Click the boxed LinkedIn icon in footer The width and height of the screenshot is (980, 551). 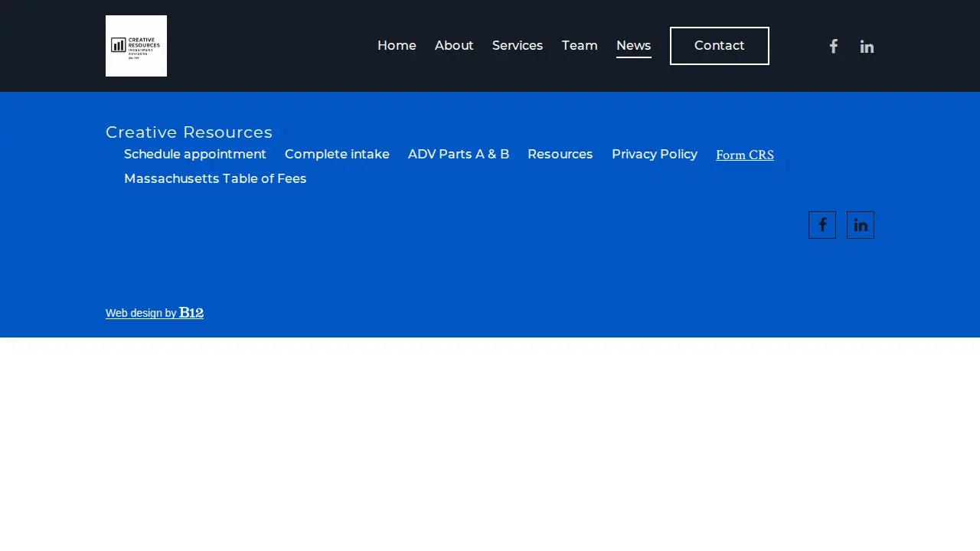[x=861, y=225]
